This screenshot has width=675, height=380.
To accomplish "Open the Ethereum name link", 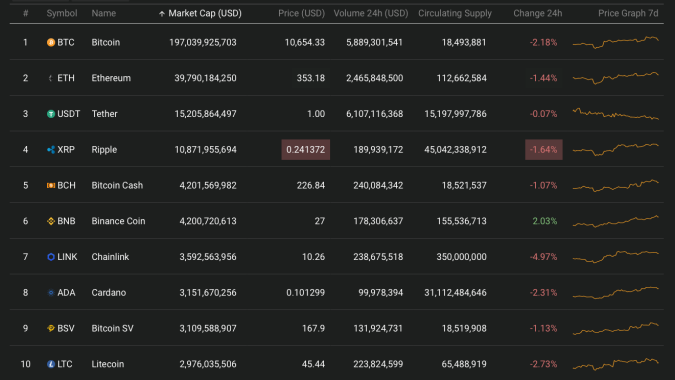I will [x=111, y=78].
